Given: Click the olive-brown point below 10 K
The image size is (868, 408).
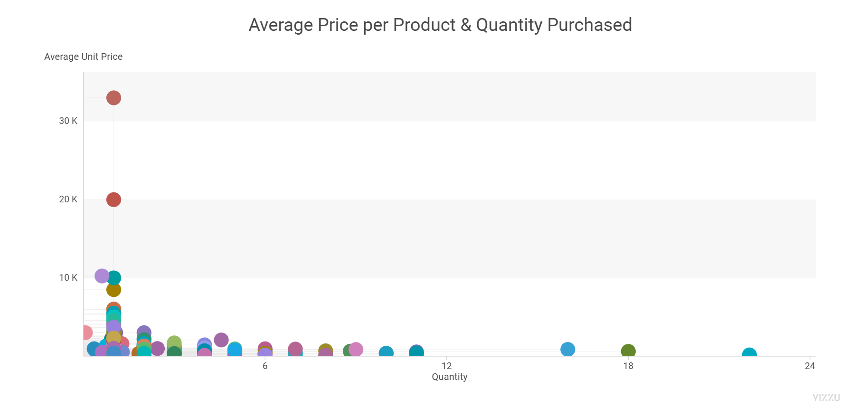Looking at the screenshot, I should pos(113,290).
